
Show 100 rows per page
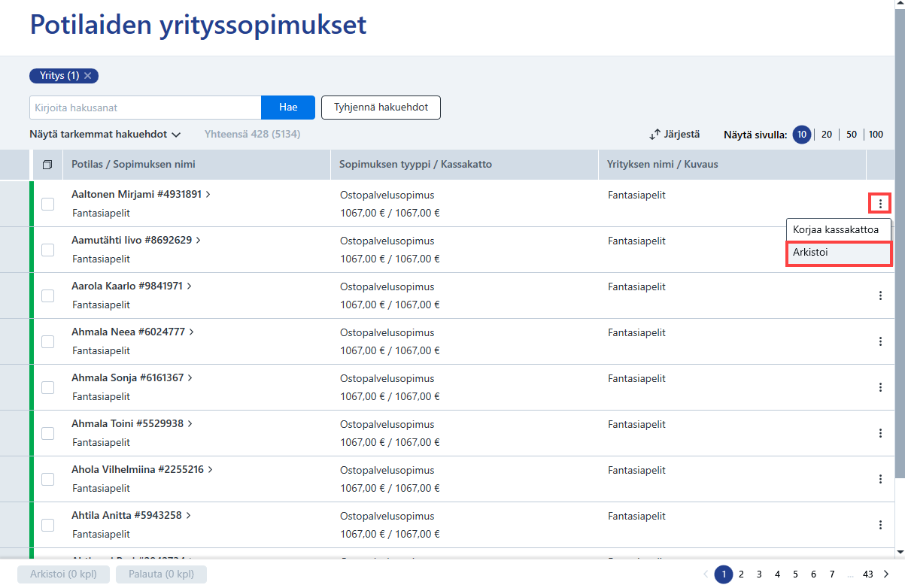876,135
